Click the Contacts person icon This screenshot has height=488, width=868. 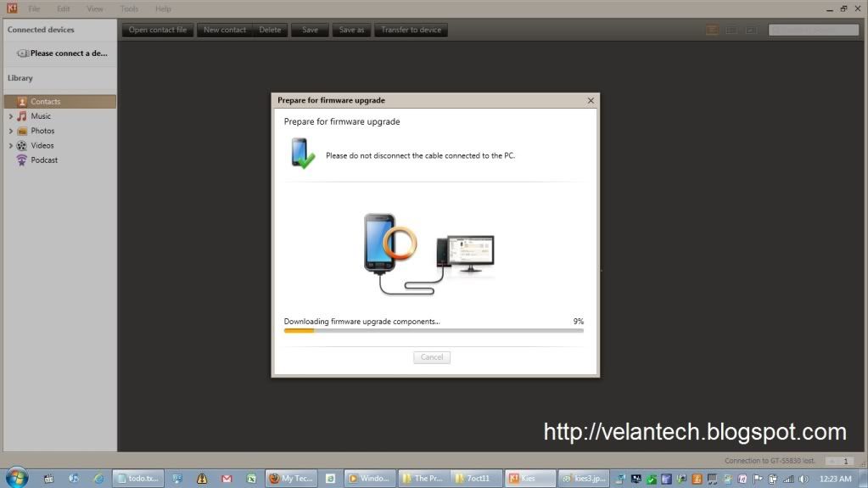pos(21,101)
